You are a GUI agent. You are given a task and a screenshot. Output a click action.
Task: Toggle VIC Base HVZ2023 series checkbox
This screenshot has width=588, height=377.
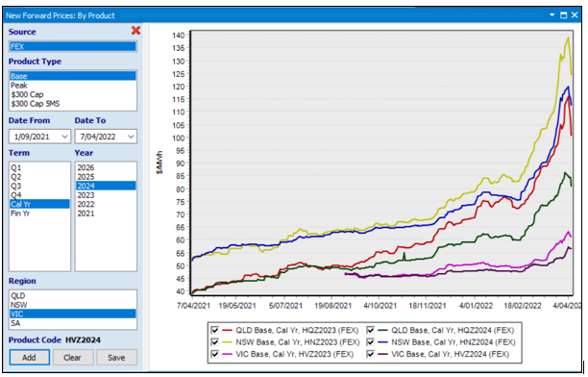coord(214,354)
